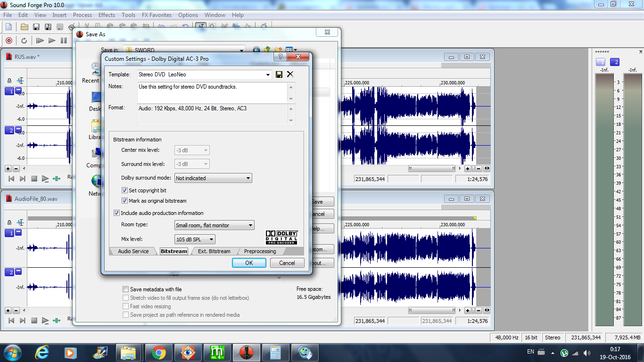Viewport: 644px width, 362px height.
Task: Toggle the Set copyright bit checkbox
Action: 125,190
